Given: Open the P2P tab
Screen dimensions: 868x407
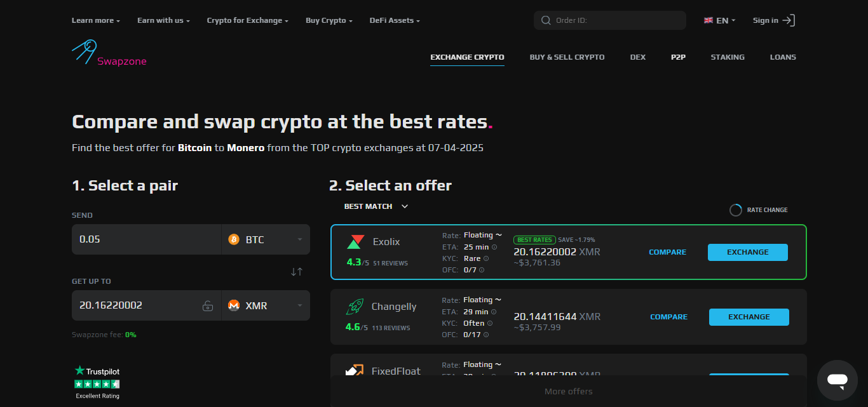Looking at the screenshot, I should pyautogui.click(x=678, y=57).
